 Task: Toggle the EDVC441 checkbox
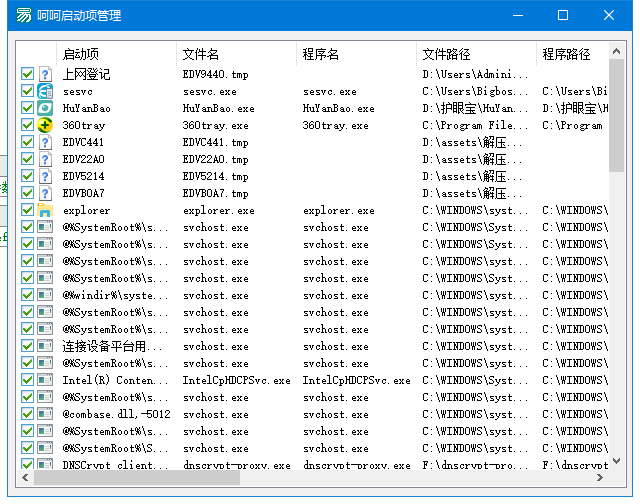(27, 142)
